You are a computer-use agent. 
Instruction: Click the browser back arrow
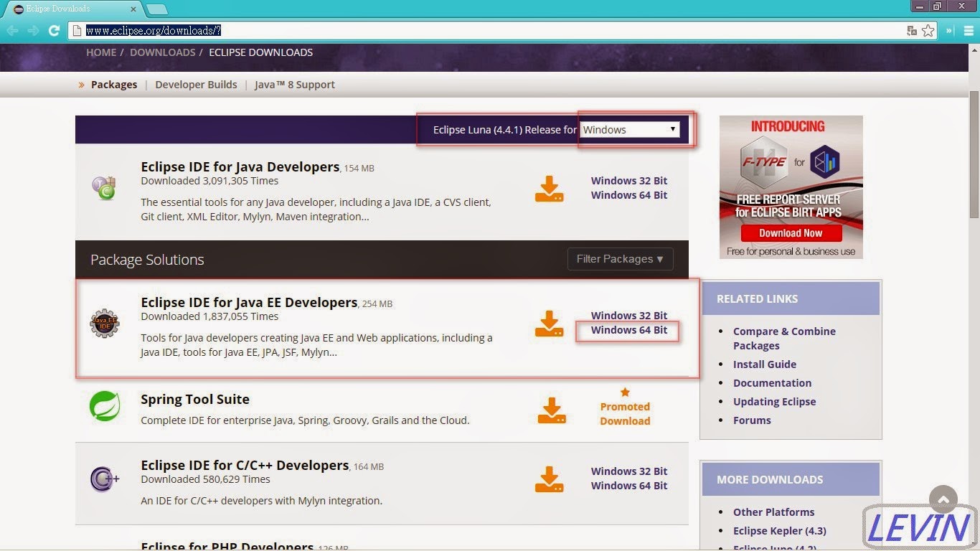point(12,31)
